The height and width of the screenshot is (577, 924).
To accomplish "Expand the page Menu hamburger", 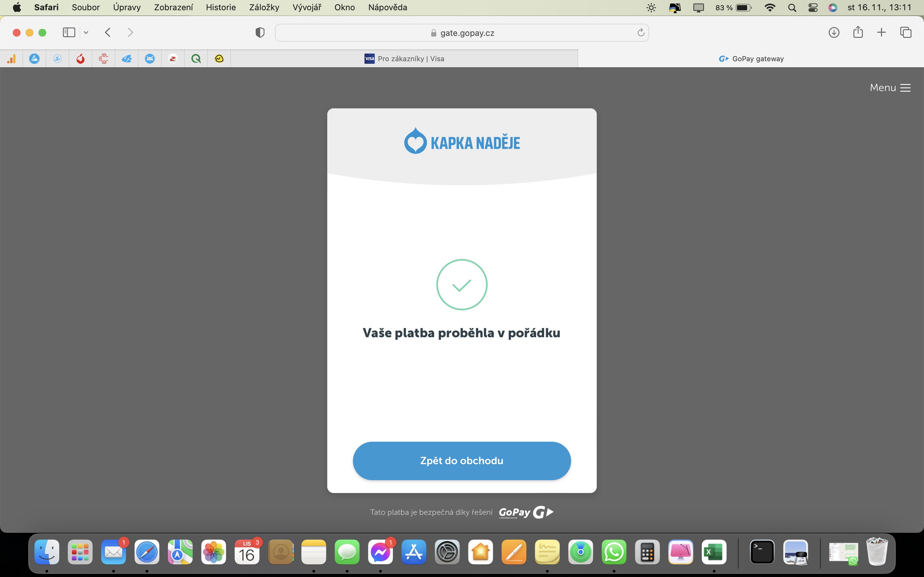I will 890,88.
